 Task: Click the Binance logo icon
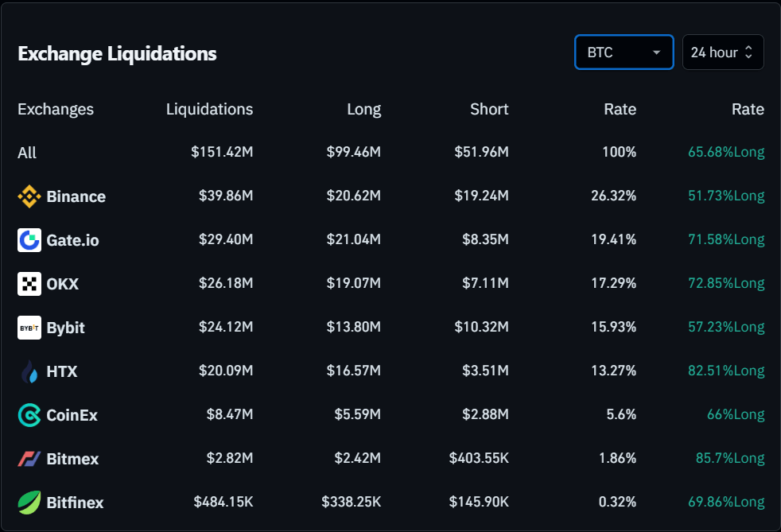29,196
